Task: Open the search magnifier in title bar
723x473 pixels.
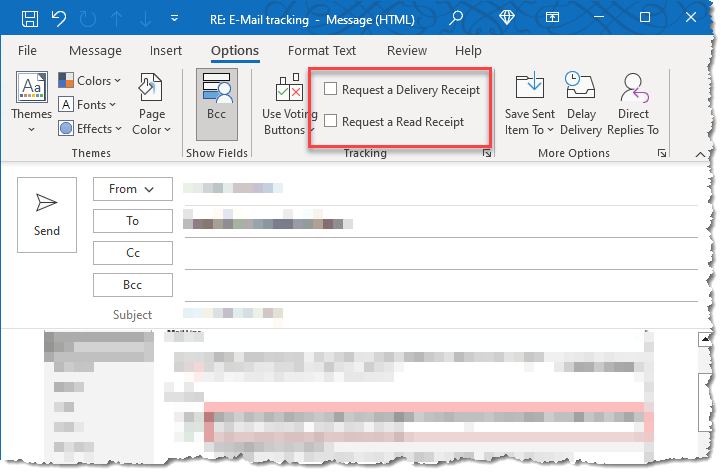Action: 456,18
